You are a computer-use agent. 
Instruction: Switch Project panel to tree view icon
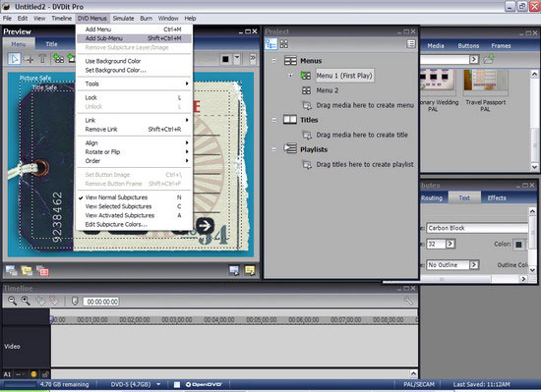point(270,44)
